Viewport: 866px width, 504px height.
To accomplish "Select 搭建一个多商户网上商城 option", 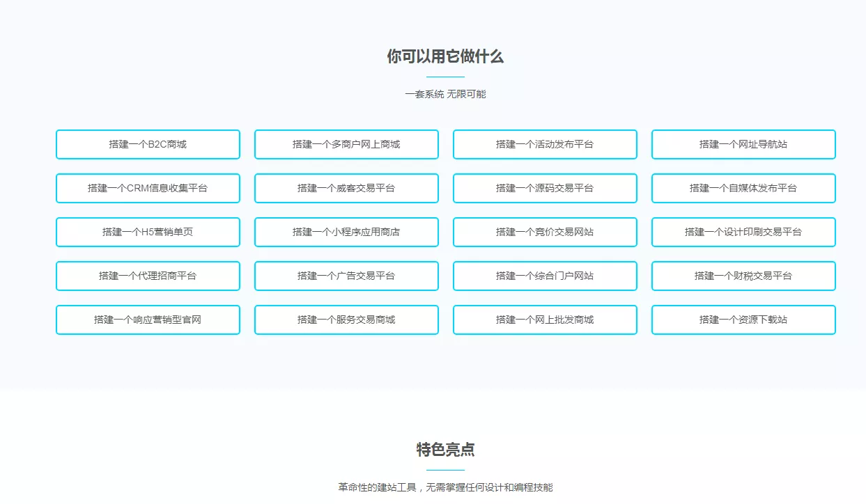I will (346, 144).
